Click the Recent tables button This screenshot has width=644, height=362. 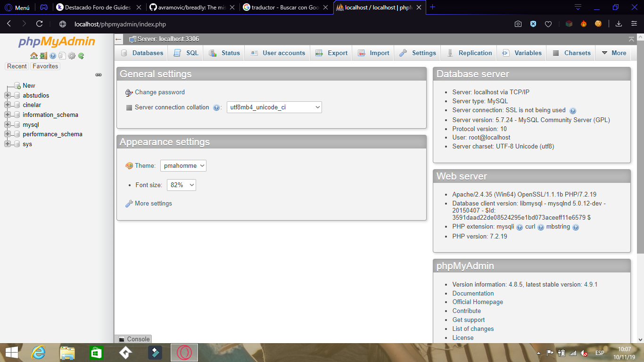click(x=17, y=66)
